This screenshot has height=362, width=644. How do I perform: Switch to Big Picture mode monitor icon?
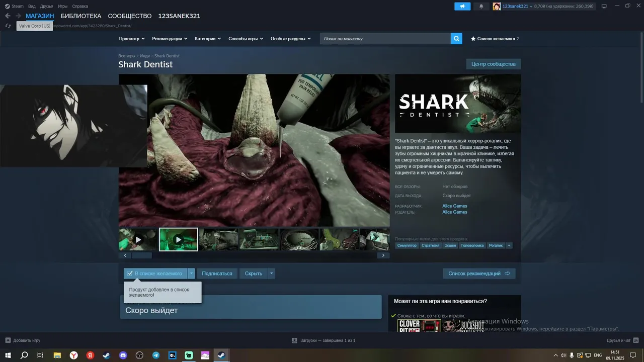pos(604,6)
